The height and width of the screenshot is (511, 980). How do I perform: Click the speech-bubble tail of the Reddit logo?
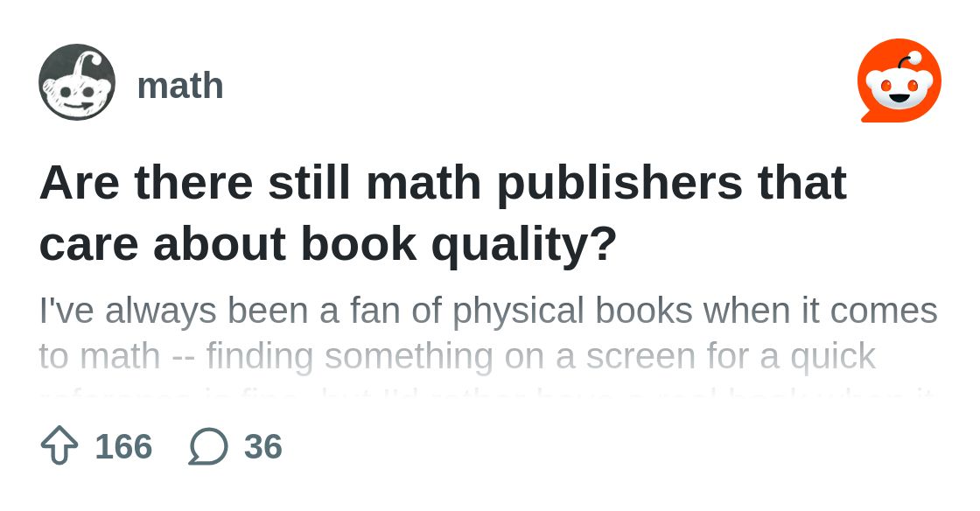pos(870,115)
